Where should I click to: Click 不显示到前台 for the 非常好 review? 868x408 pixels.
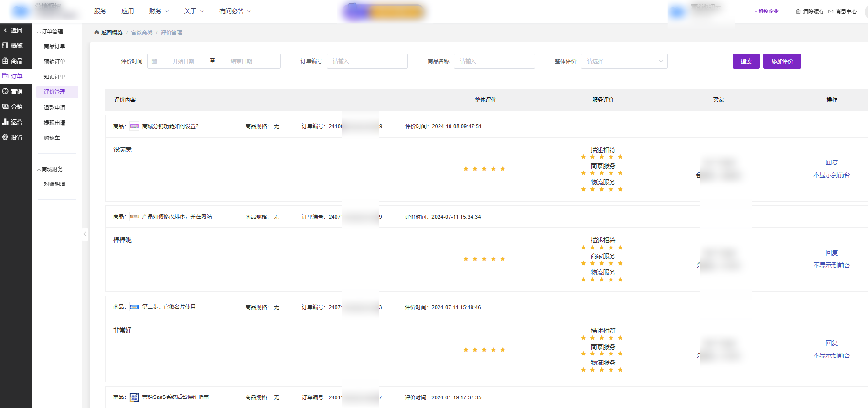click(832, 355)
